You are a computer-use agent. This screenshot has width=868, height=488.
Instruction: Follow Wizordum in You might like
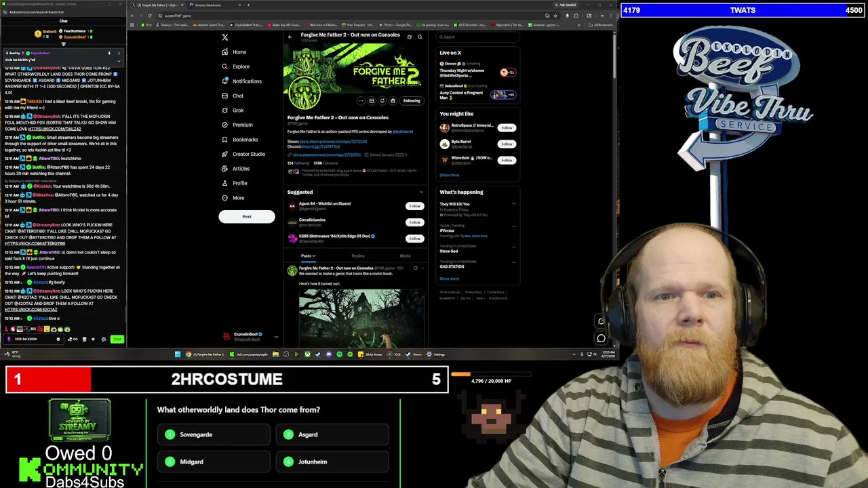(x=507, y=160)
